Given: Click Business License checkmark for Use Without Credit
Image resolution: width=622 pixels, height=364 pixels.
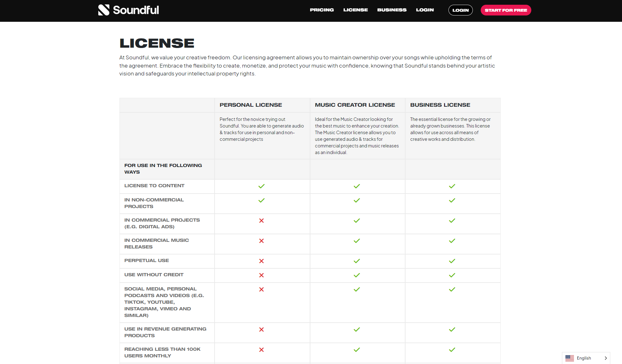Looking at the screenshot, I should [452, 275].
